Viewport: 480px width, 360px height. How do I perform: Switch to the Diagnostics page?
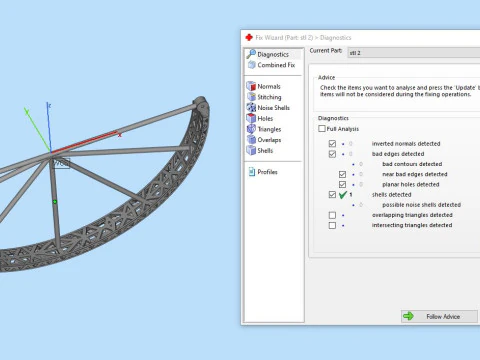pyautogui.click(x=273, y=54)
